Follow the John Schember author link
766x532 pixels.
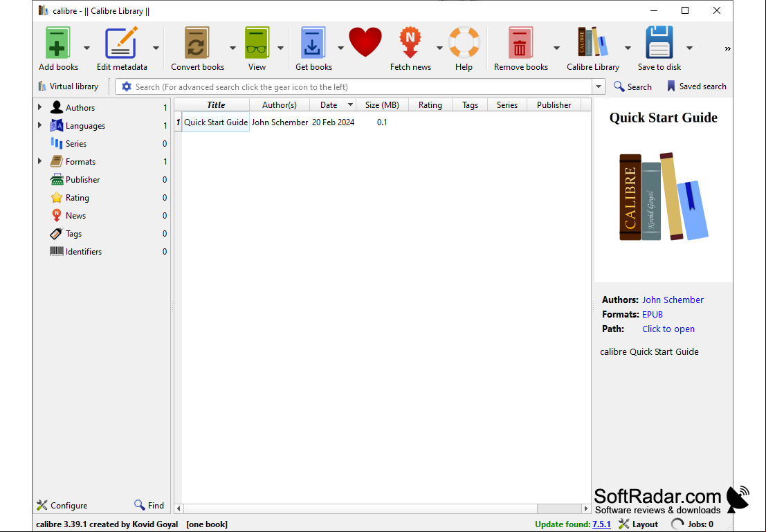(x=673, y=300)
